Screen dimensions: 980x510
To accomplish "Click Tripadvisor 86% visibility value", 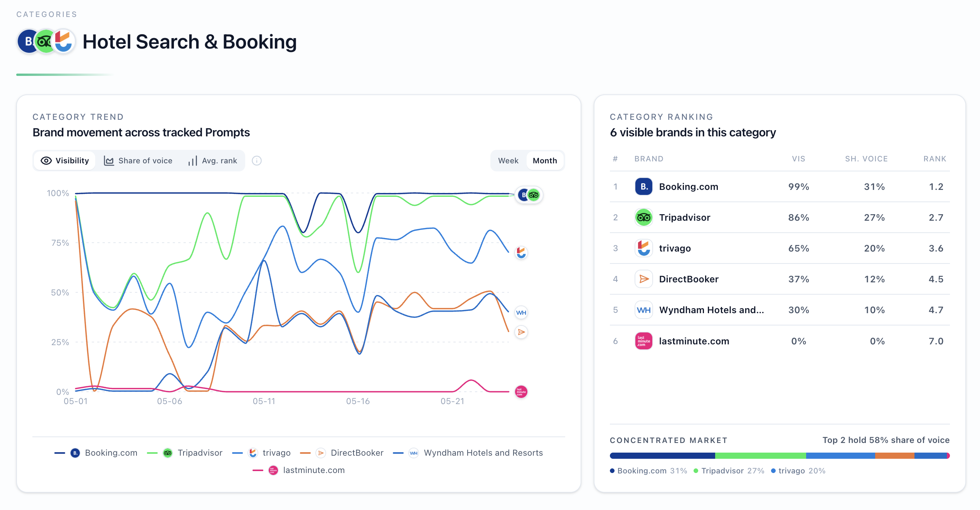I will pos(798,218).
